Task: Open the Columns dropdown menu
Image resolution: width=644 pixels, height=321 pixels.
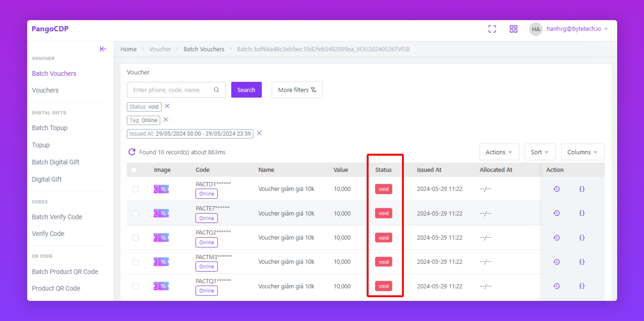Action: (x=582, y=152)
